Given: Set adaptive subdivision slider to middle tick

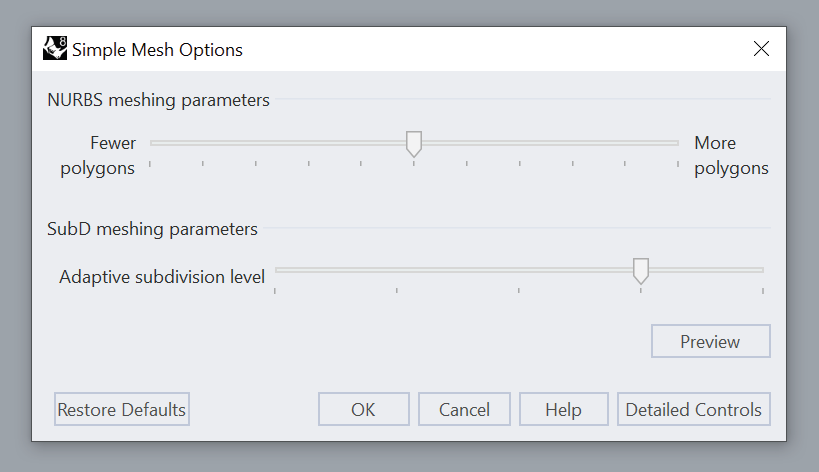Looking at the screenshot, I should point(519,270).
